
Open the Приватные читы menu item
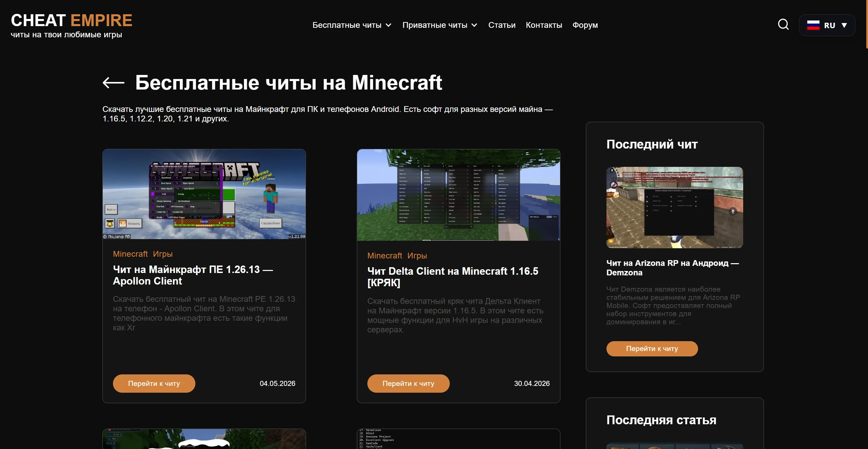435,25
